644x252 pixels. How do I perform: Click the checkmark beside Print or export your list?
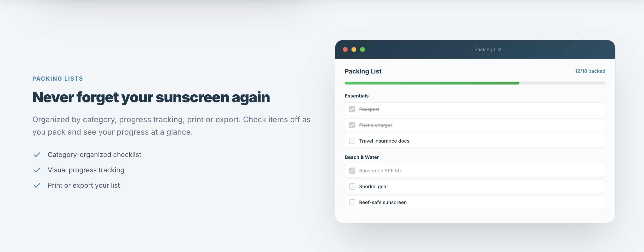click(x=37, y=185)
